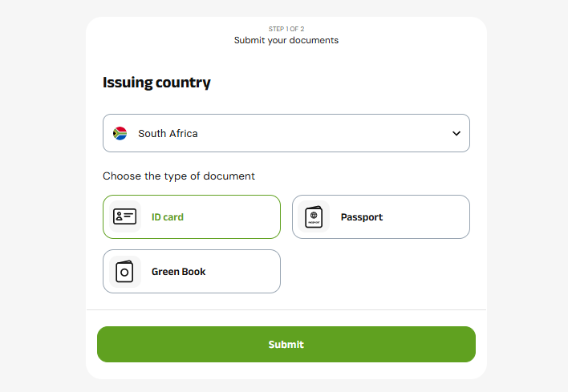The width and height of the screenshot is (568, 392).
Task: Open the Issuing country dropdown
Action: [x=286, y=133]
